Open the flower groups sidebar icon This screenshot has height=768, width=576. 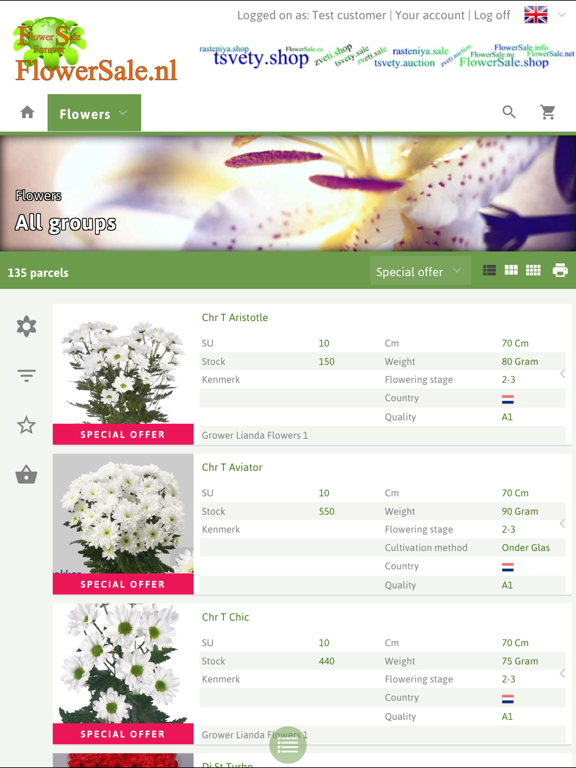pyautogui.click(x=26, y=326)
